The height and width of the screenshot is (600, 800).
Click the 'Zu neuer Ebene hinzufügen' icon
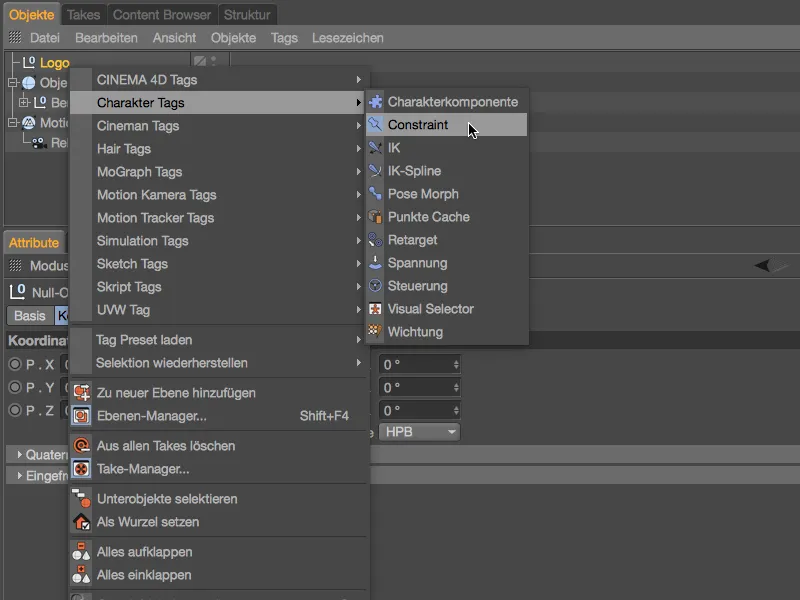[x=81, y=392]
